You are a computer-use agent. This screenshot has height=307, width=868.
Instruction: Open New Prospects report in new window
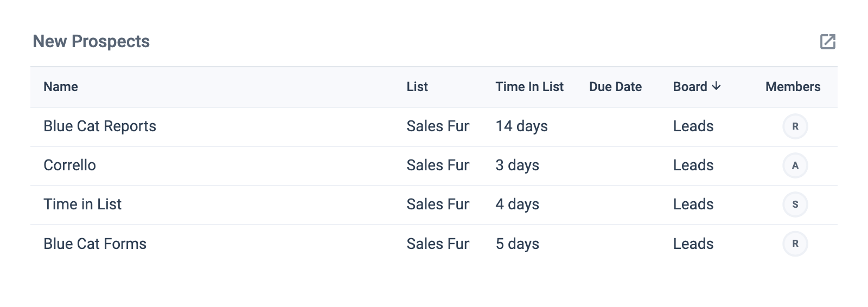827,42
